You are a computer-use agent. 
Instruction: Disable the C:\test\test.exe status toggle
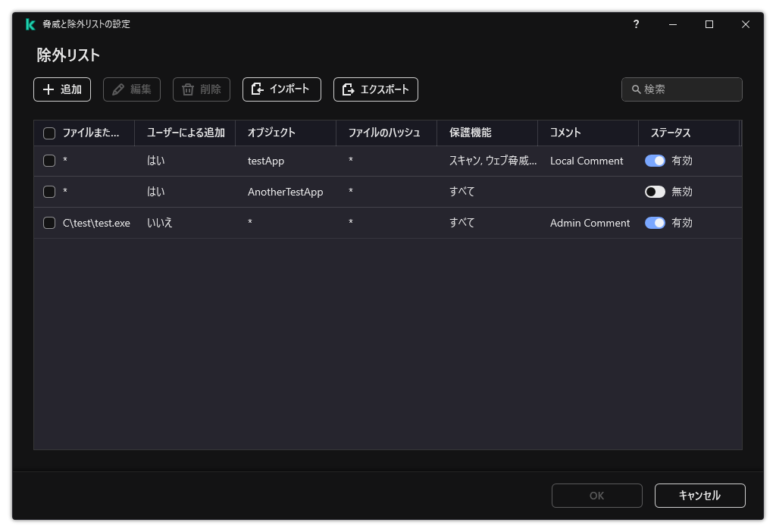tap(656, 223)
